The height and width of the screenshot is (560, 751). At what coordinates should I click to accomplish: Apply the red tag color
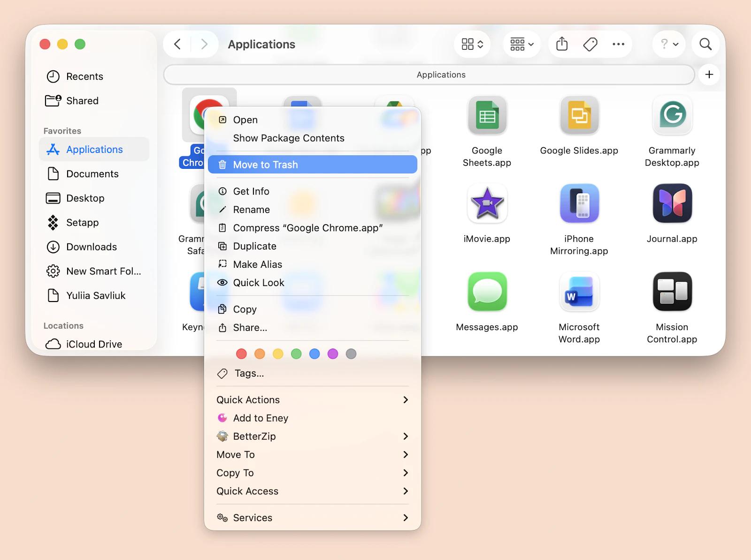(x=241, y=354)
